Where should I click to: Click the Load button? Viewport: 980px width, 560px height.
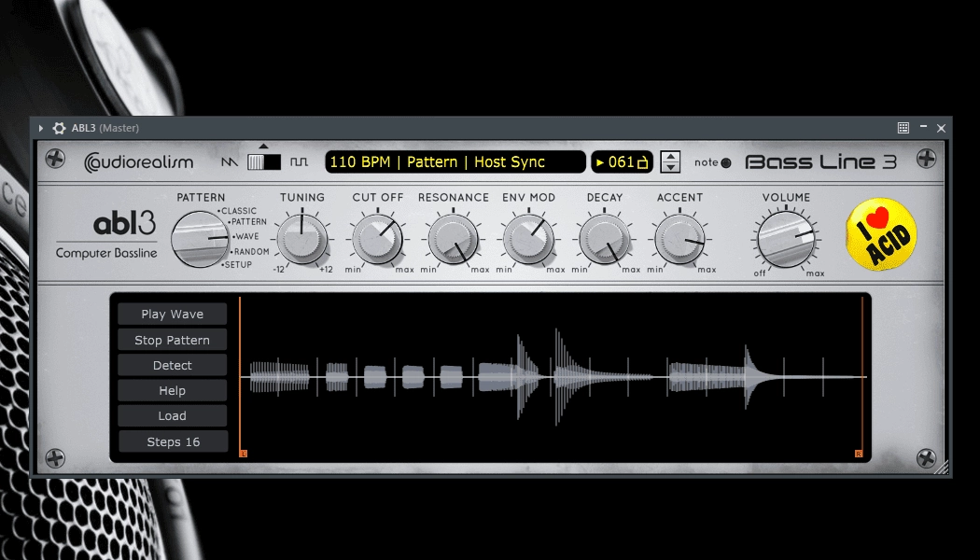(x=172, y=415)
